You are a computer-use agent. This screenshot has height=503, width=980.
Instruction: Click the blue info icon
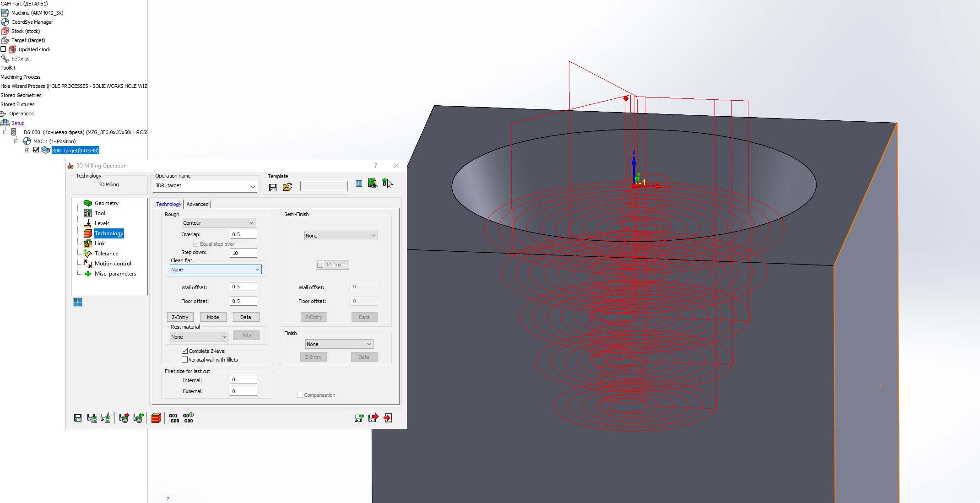coord(359,184)
